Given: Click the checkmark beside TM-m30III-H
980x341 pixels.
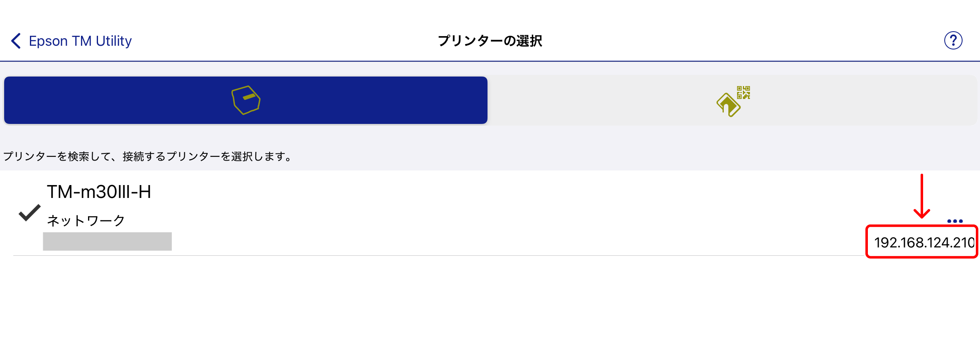Looking at the screenshot, I should (x=29, y=213).
